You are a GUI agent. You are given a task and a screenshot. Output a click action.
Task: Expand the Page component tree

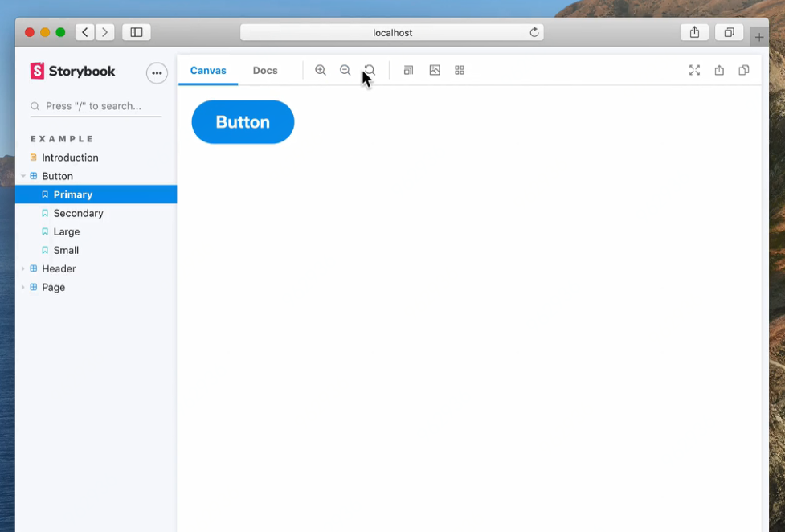[x=24, y=287]
